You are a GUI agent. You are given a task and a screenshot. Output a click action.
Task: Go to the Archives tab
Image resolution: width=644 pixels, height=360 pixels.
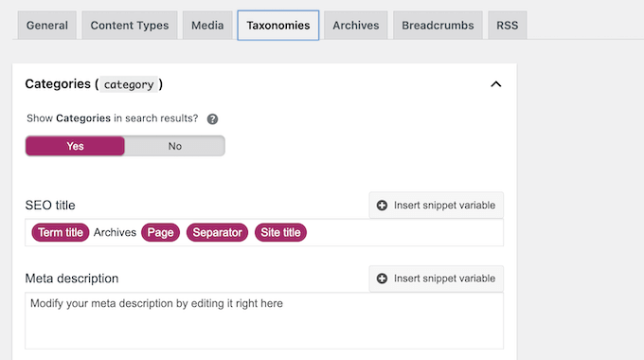tap(356, 26)
